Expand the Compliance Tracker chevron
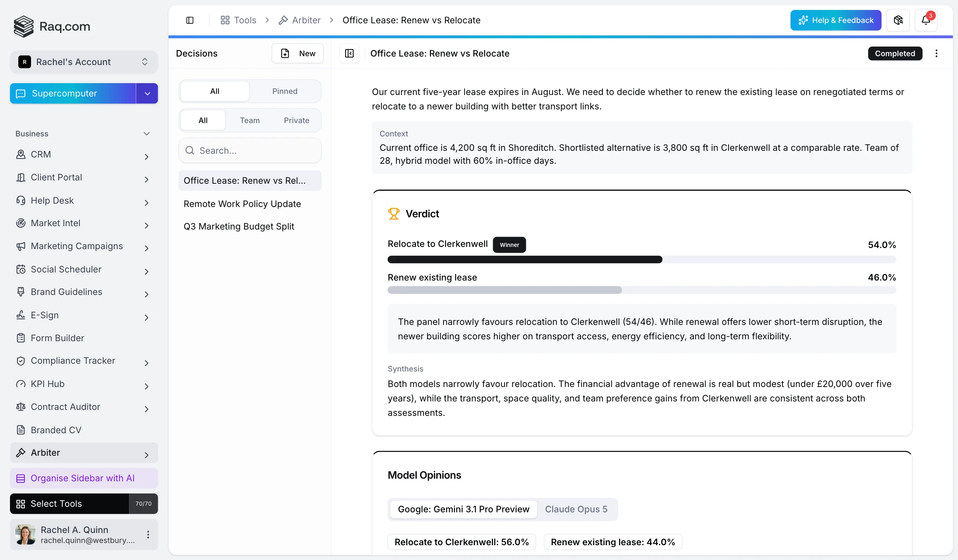Viewport: 958px width, 560px height. [x=147, y=363]
